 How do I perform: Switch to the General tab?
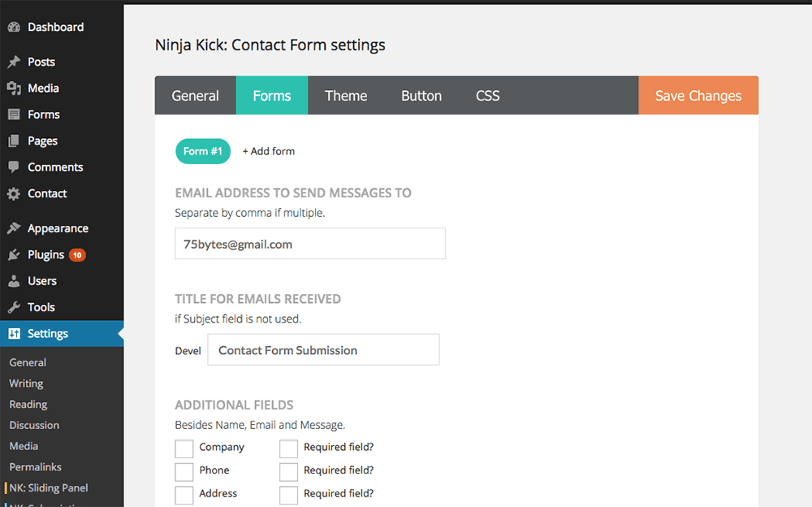(x=195, y=95)
